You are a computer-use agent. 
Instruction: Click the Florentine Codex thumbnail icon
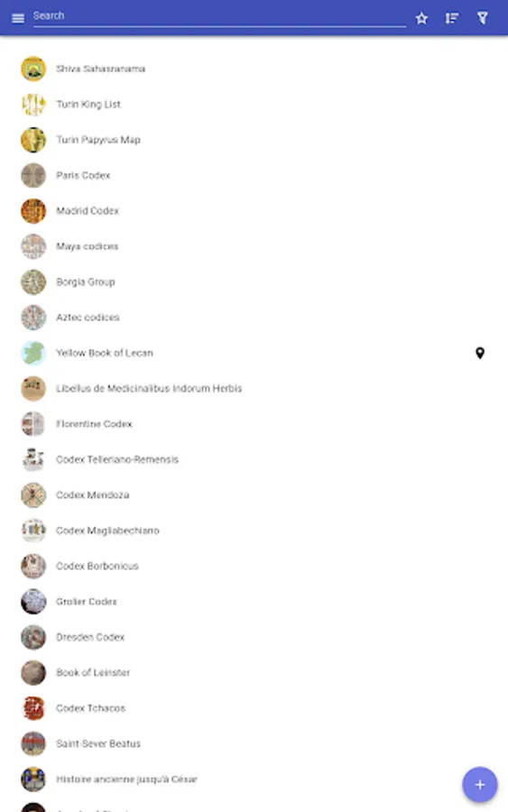coord(33,424)
